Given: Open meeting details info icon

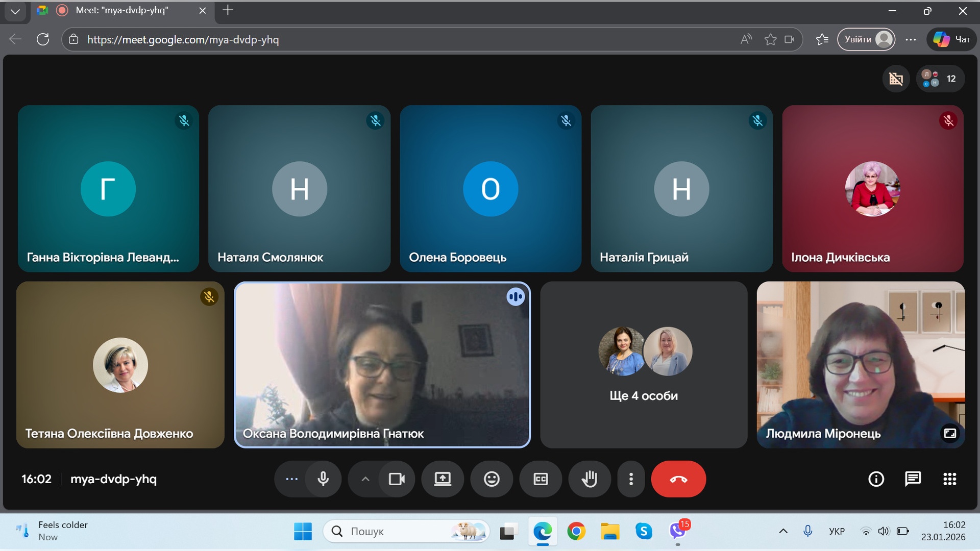Looking at the screenshot, I should tap(876, 479).
